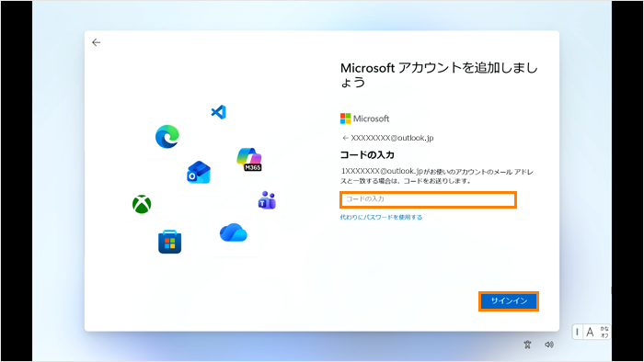Click the Microsoft Edge icon

167,136
